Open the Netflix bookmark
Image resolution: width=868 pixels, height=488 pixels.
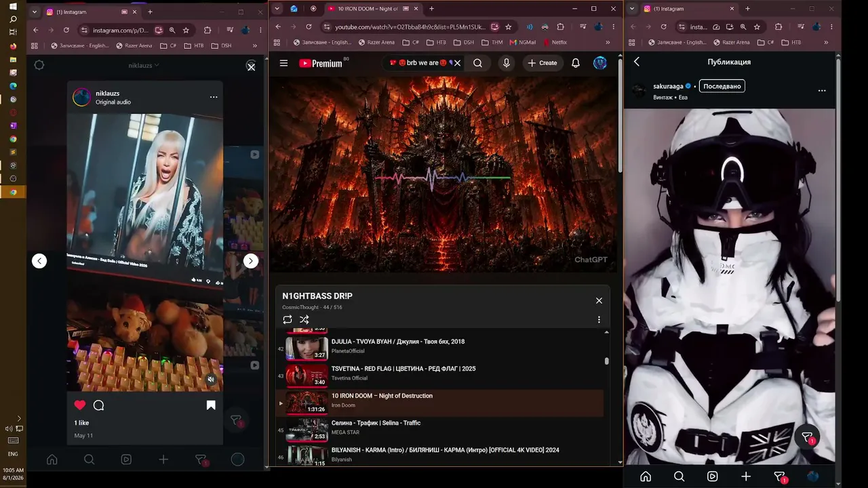tap(554, 42)
